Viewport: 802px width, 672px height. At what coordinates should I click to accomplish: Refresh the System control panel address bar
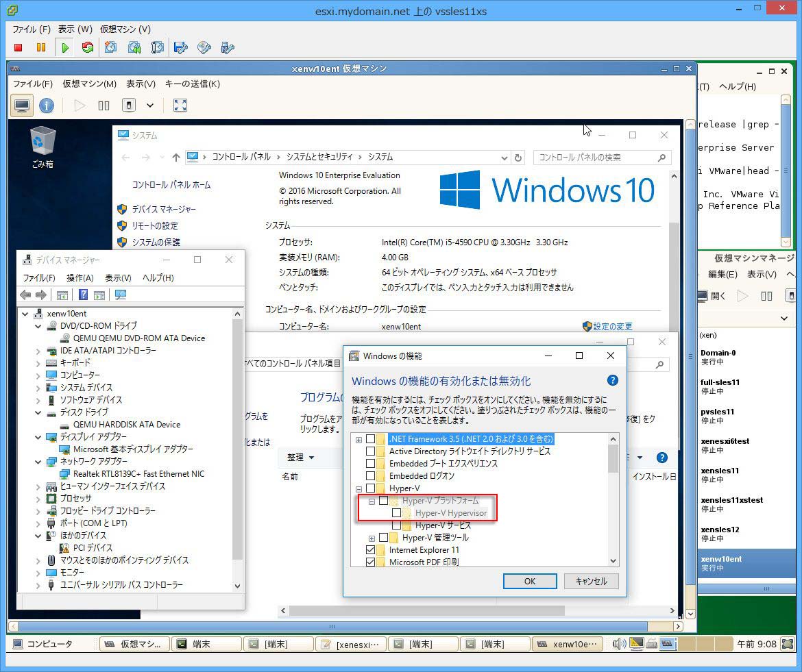(x=518, y=158)
